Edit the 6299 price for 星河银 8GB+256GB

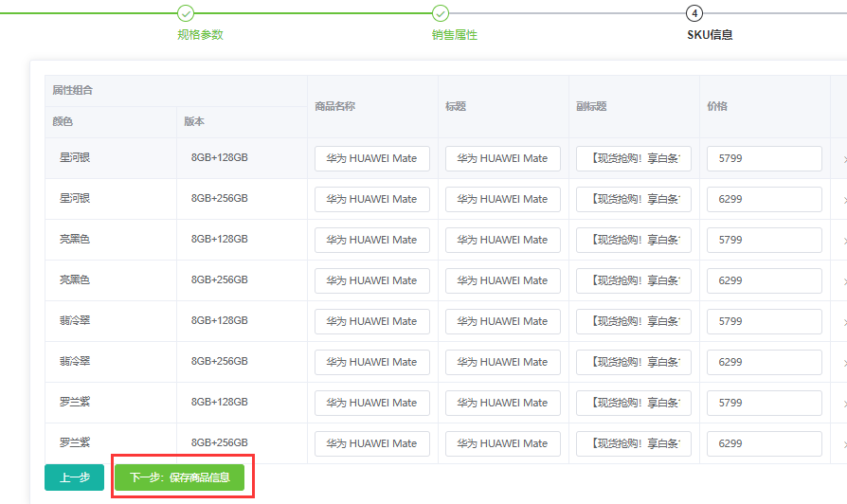tap(764, 199)
